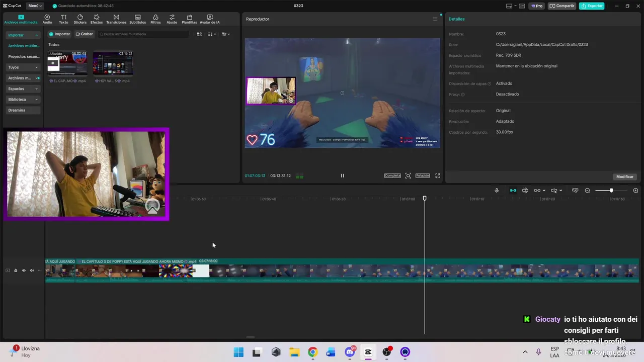
Task: Click the Exportar button
Action: pyautogui.click(x=592, y=6)
